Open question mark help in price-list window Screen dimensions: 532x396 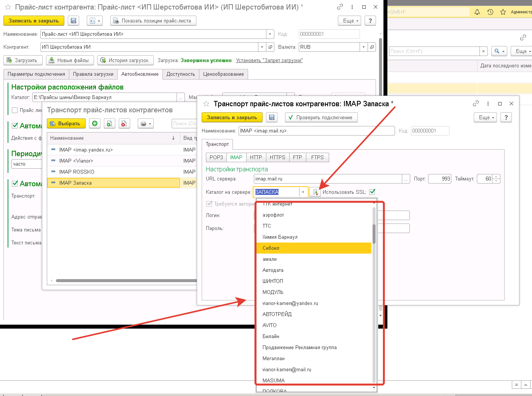(x=370, y=21)
